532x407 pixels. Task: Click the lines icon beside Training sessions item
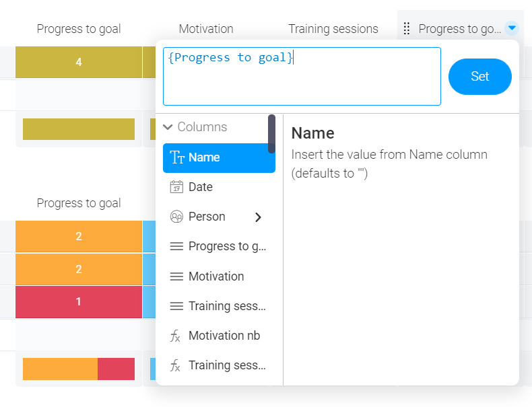(x=177, y=306)
